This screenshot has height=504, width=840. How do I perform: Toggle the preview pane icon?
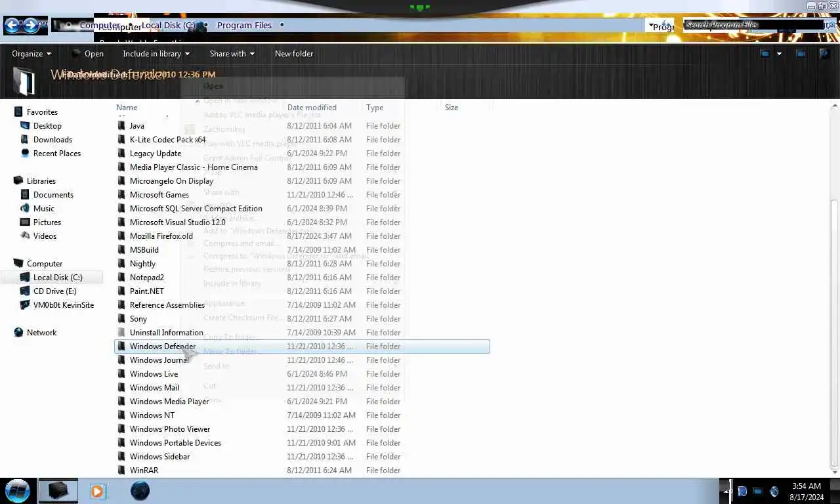801,54
